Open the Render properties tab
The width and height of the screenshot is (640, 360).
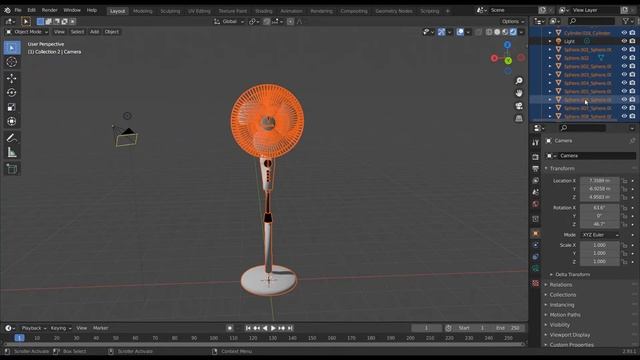coord(536,157)
